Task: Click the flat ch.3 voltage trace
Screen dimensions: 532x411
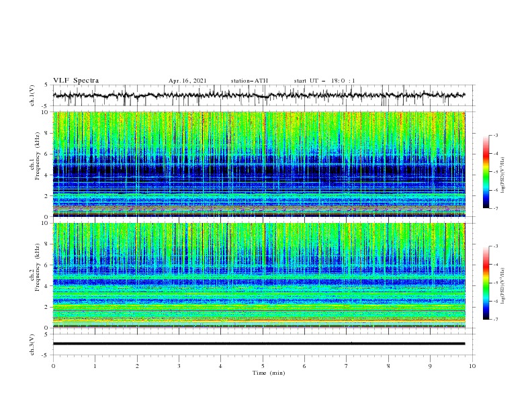Action: tap(259, 344)
